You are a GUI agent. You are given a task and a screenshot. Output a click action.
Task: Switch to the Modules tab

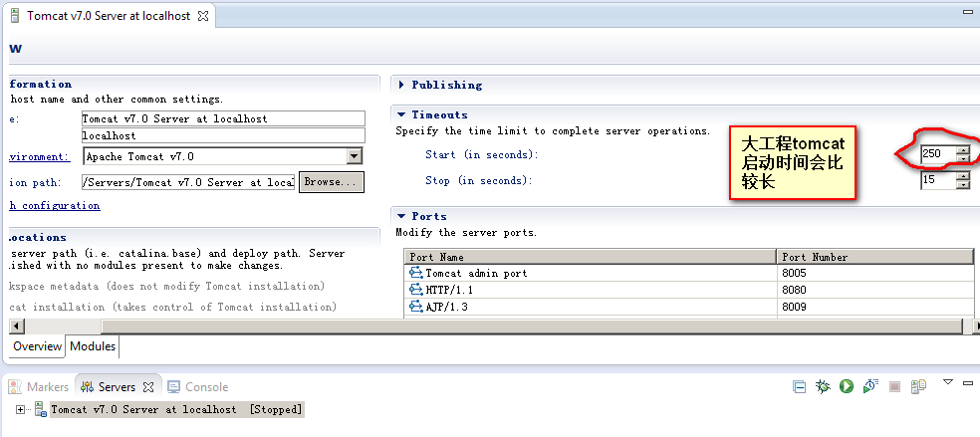pyautogui.click(x=93, y=346)
